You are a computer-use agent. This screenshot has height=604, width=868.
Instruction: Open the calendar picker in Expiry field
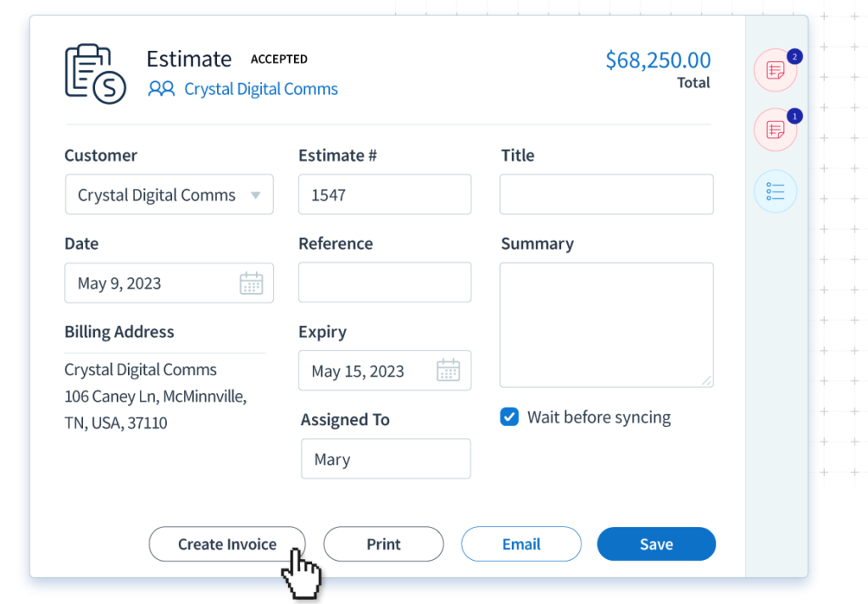[x=448, y=371]
